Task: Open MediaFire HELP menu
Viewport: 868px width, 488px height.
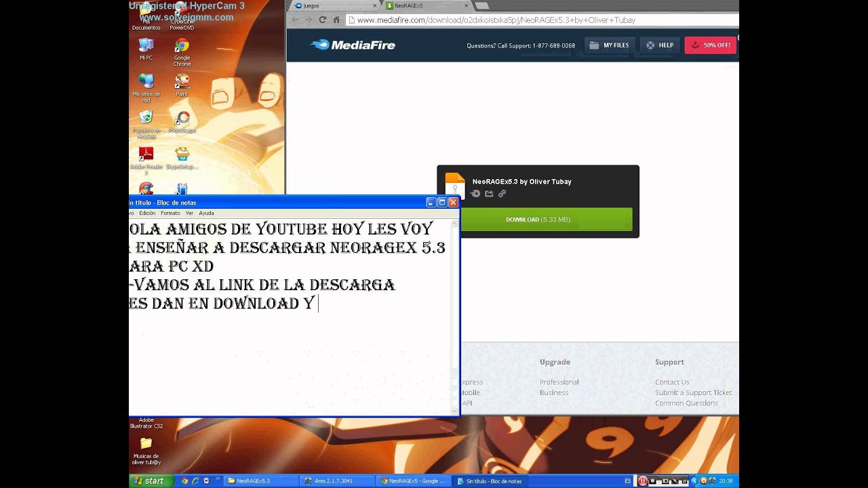Action: coord(660,45)
